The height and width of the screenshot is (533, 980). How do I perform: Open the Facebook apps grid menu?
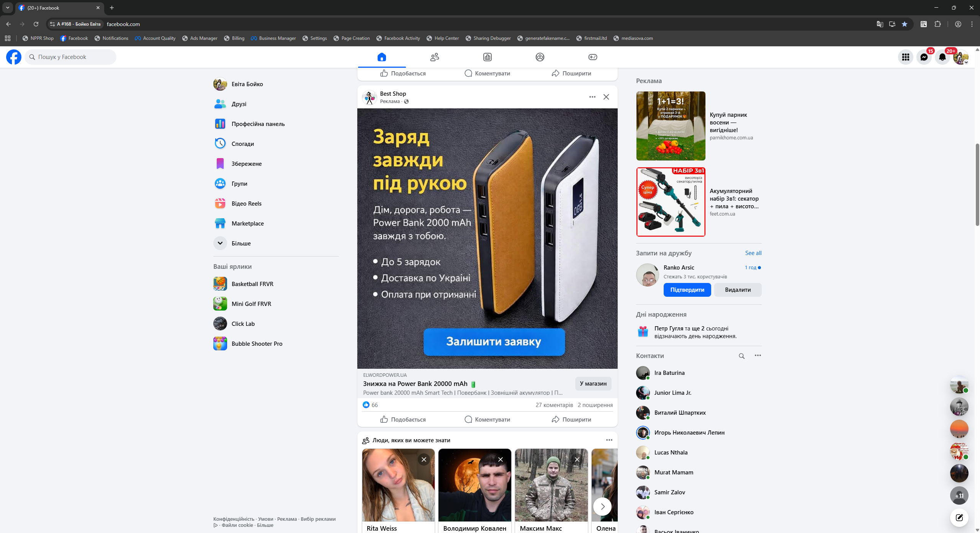click(x=905, y=57)
